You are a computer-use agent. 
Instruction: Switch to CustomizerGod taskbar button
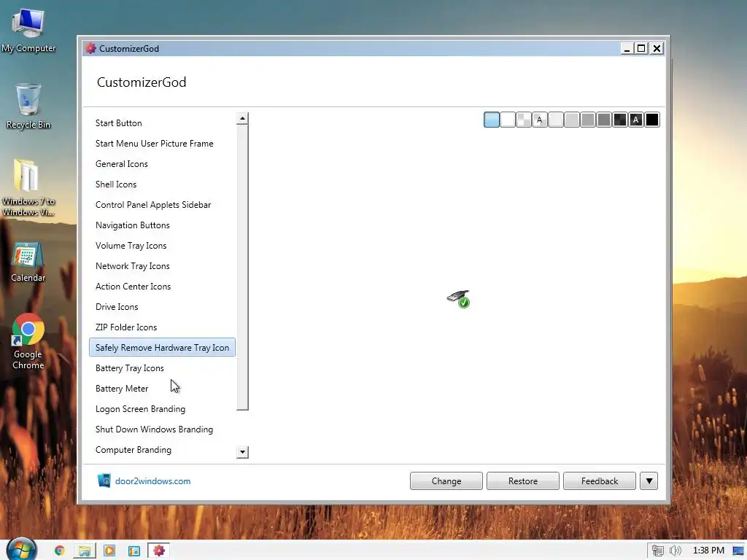pos(158,551)
